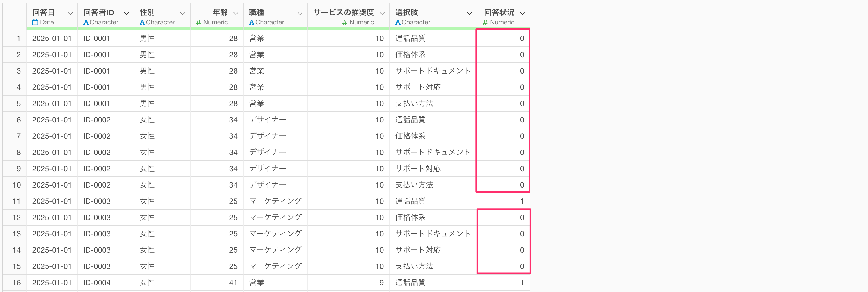Viewport: 868px width, 292px height.
Task: Click the Numeric hash icon under サービスの推奨度
Action: coord(344,22)
